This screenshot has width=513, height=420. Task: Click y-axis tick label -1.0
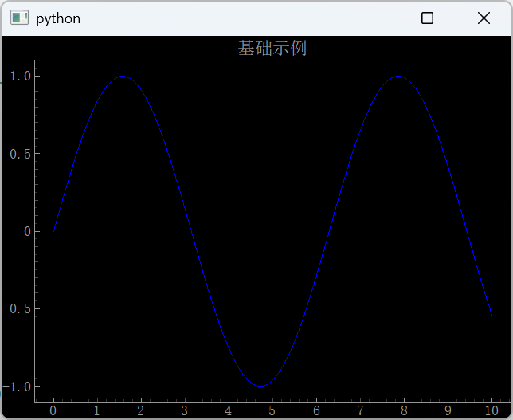click(x=17, y=387)
